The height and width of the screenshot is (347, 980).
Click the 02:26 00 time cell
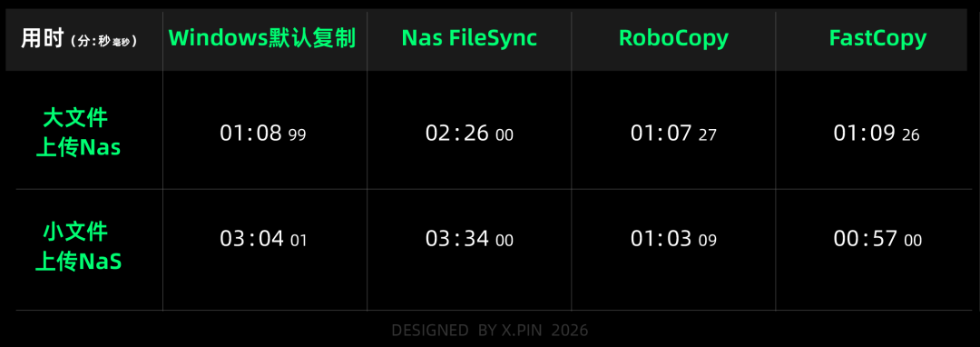(469, 134)
